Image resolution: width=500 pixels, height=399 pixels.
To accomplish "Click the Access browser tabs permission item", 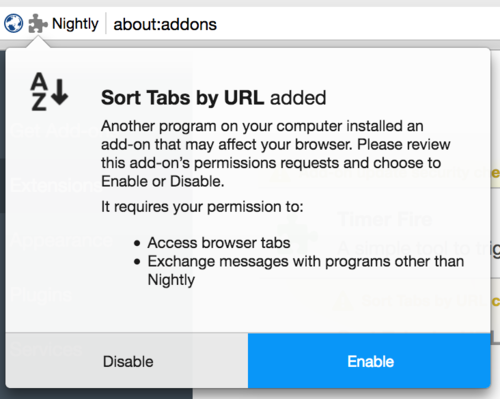I will click(219, 243).
